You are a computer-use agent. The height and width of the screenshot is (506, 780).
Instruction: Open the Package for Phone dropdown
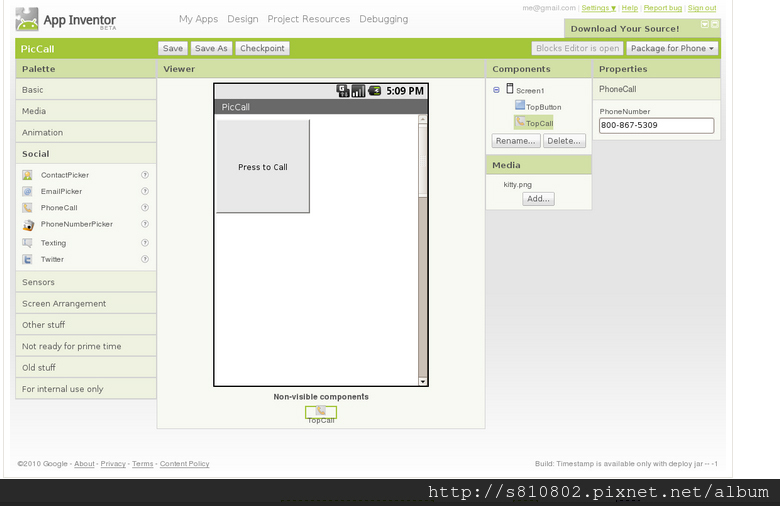coord(672,48)
